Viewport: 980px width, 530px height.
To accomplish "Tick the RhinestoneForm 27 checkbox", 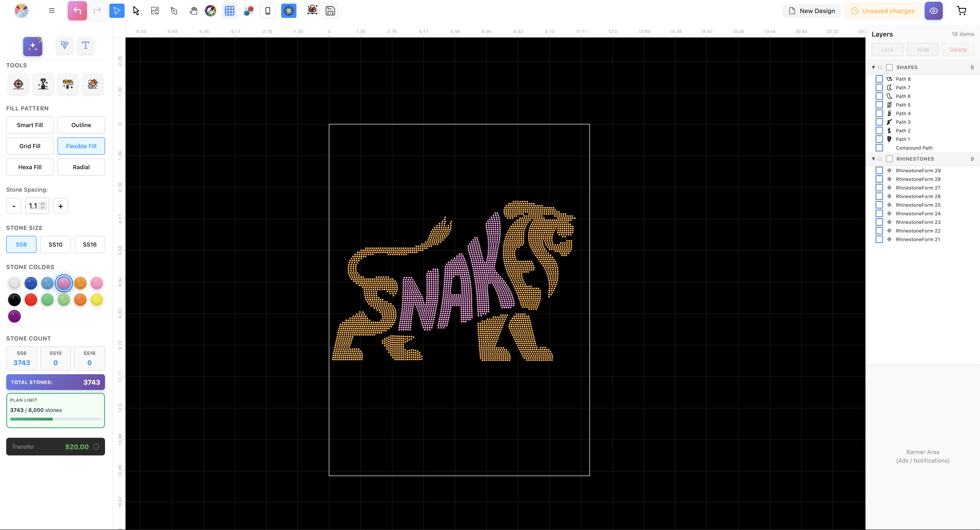I will pos(879,188).
